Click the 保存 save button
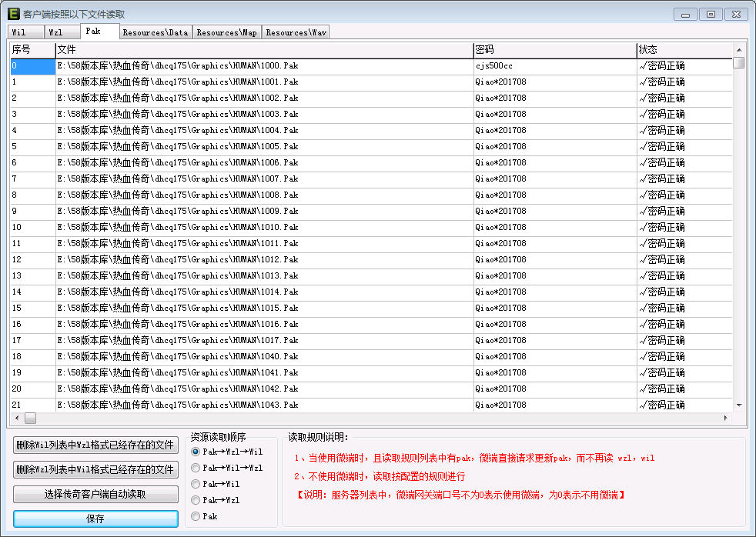The image size is (756, 537). pos(95,519)
